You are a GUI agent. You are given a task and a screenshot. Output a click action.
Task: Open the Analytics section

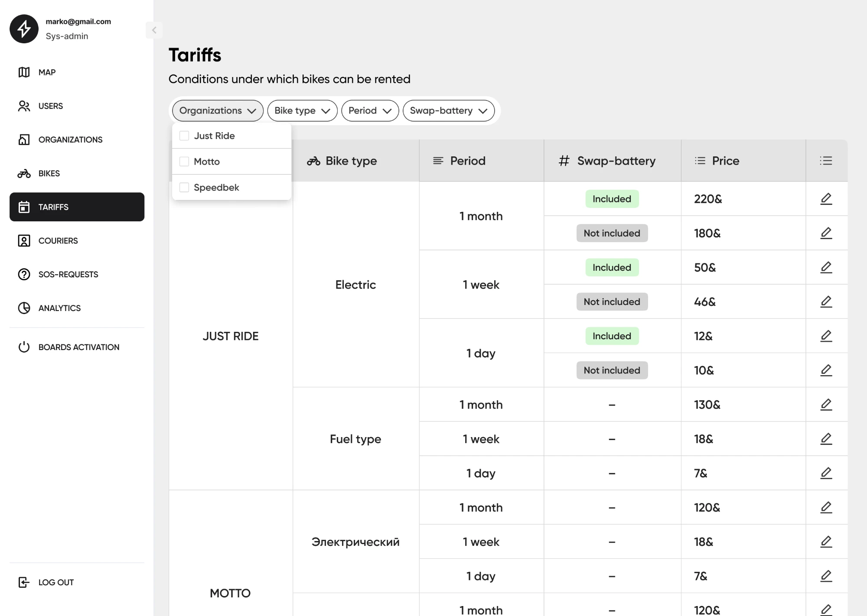point(77,308)
